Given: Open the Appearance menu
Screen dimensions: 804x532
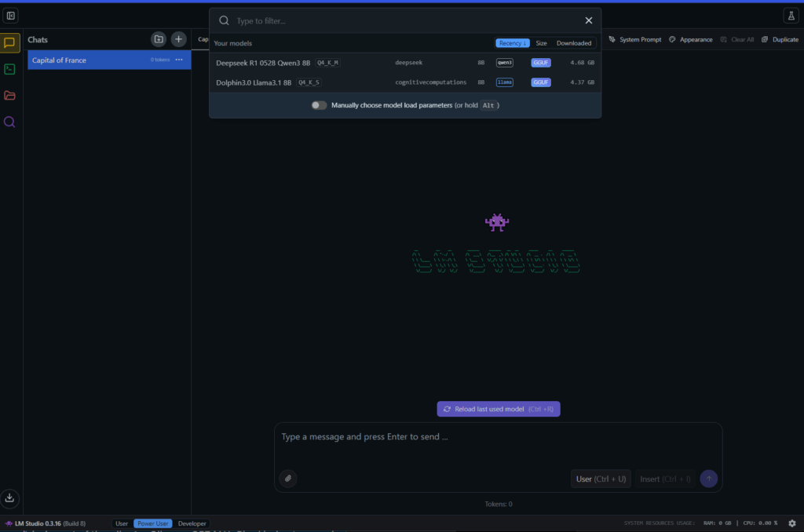Looking at the screenshot, I should coord(691,39).
